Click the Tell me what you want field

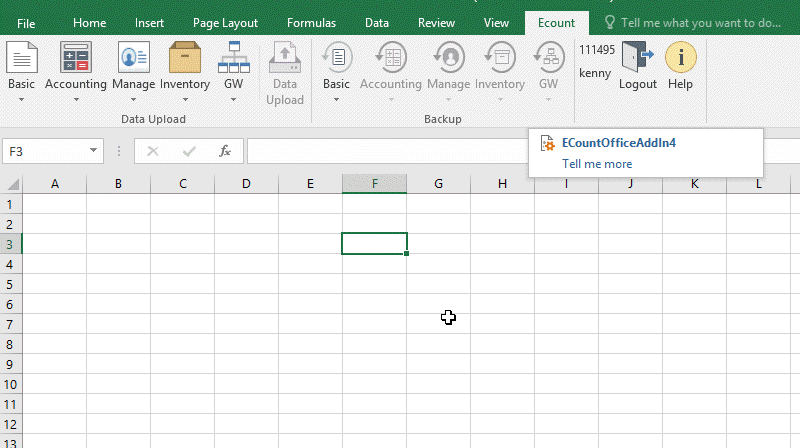(x=701, y=23)
